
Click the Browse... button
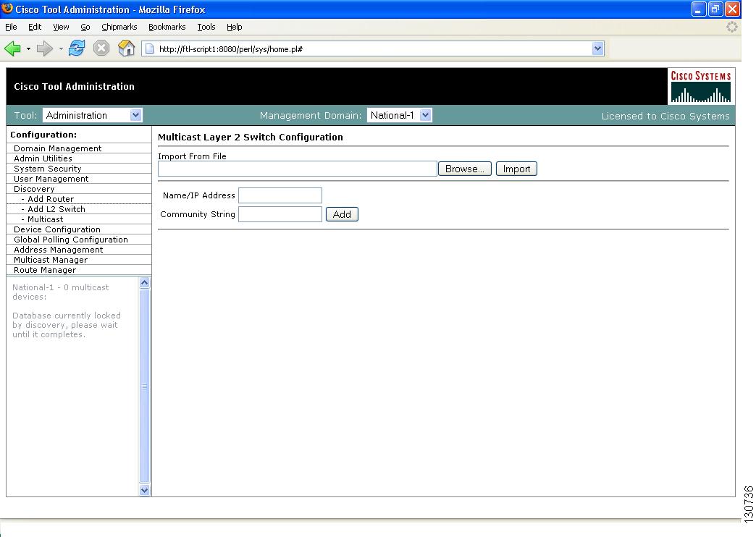465,169
